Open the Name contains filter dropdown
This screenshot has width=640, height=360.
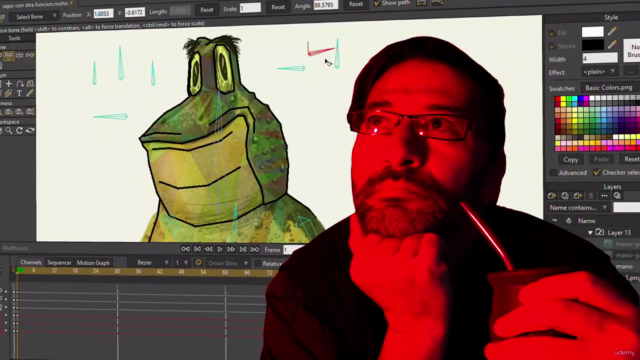[x=578, y=207]
